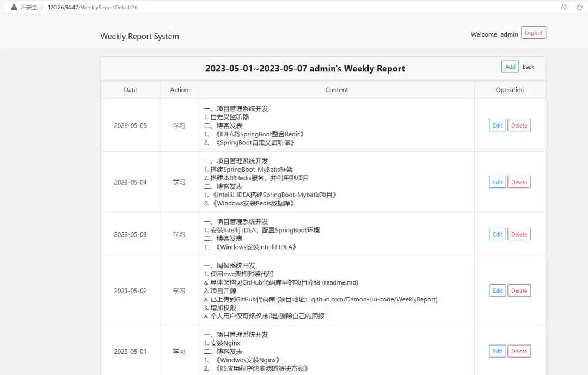The image size is (588, 375).
Task: Click the Content column header
Action: coord(336,90)
